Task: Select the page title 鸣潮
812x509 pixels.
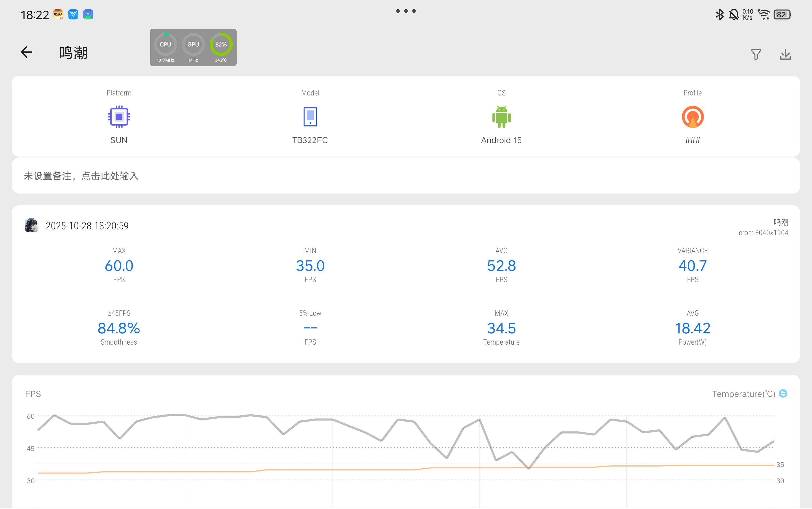Action: tap(73, 53)
